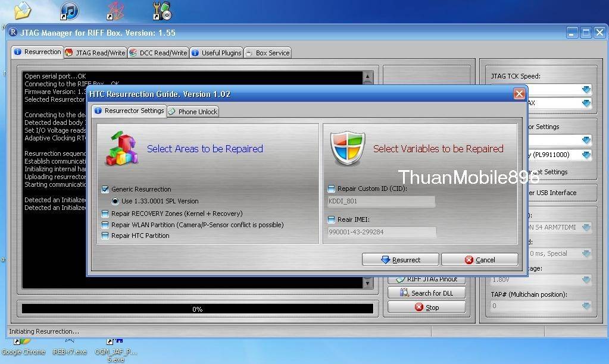Check Reair IMEI checkbox

332,219
